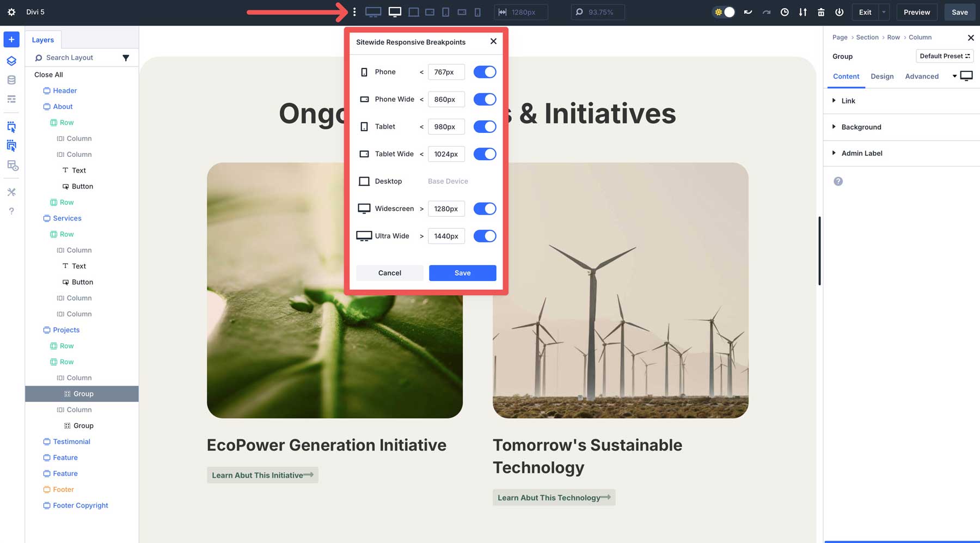Select the Services section in Layers

[x=67, y=218]
